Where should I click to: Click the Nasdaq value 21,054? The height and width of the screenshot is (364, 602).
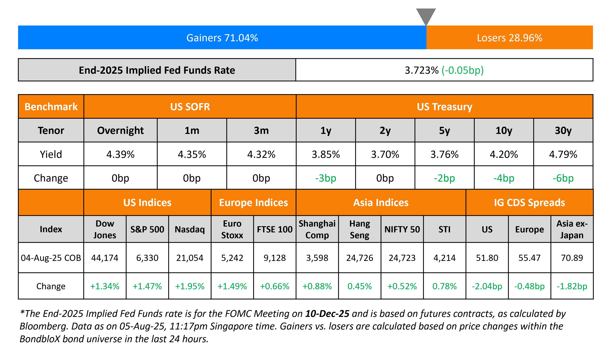190,258
